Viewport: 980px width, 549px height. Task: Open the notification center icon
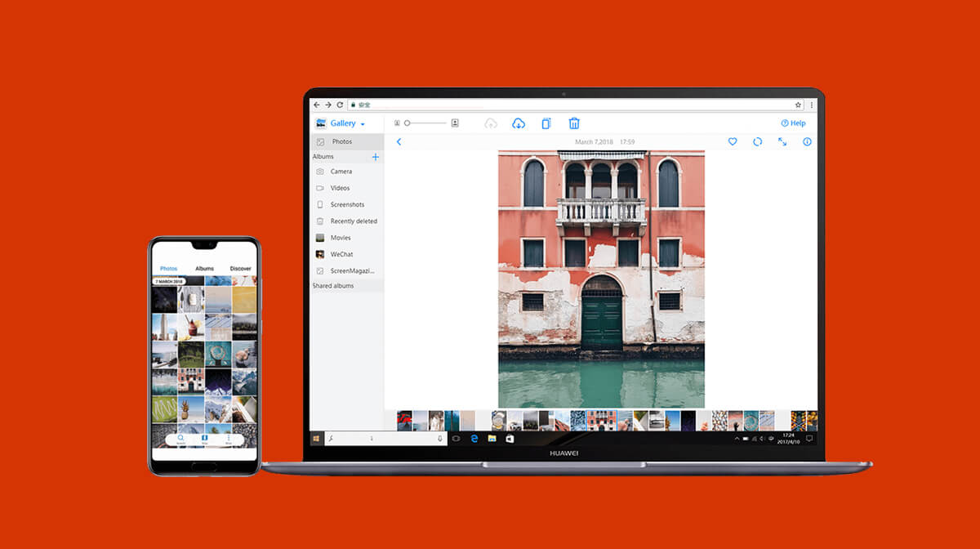click(809, 439)
